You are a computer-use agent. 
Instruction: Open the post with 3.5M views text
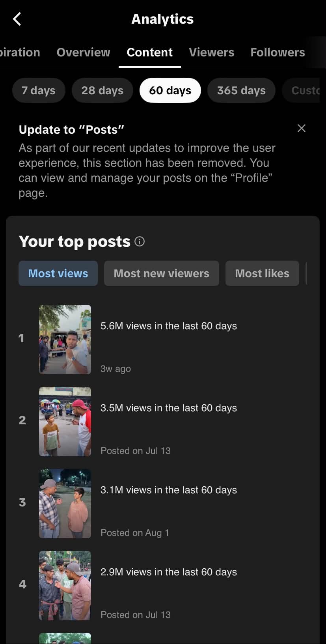[x=169, y=408]
